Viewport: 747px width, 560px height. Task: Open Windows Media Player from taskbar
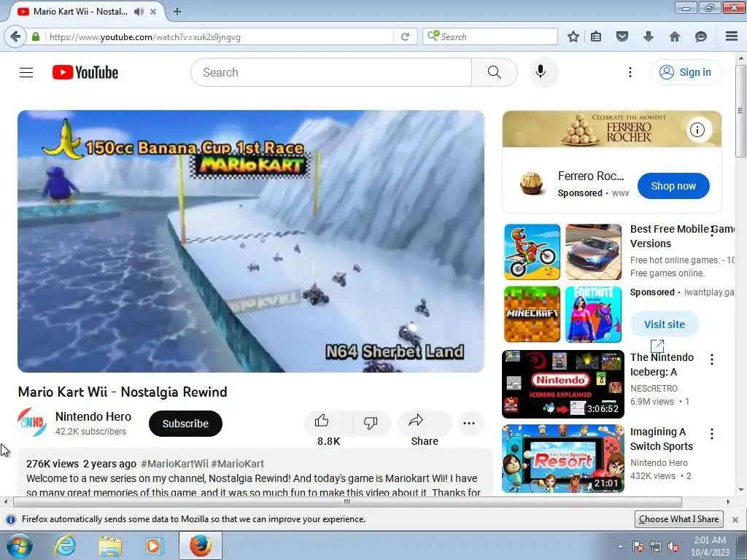click(x=153, y=545)
